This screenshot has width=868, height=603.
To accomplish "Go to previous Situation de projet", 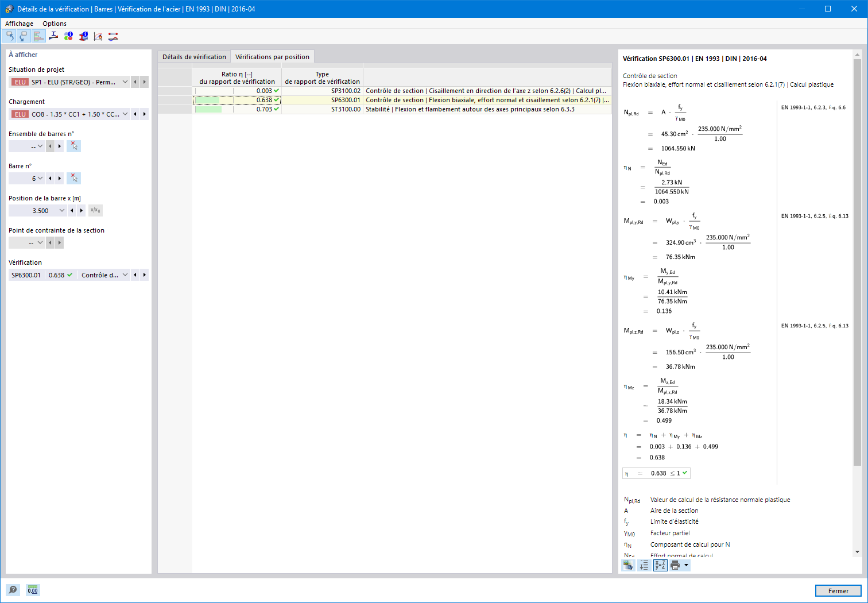I will pyautogui.click(x=135, y=82).
